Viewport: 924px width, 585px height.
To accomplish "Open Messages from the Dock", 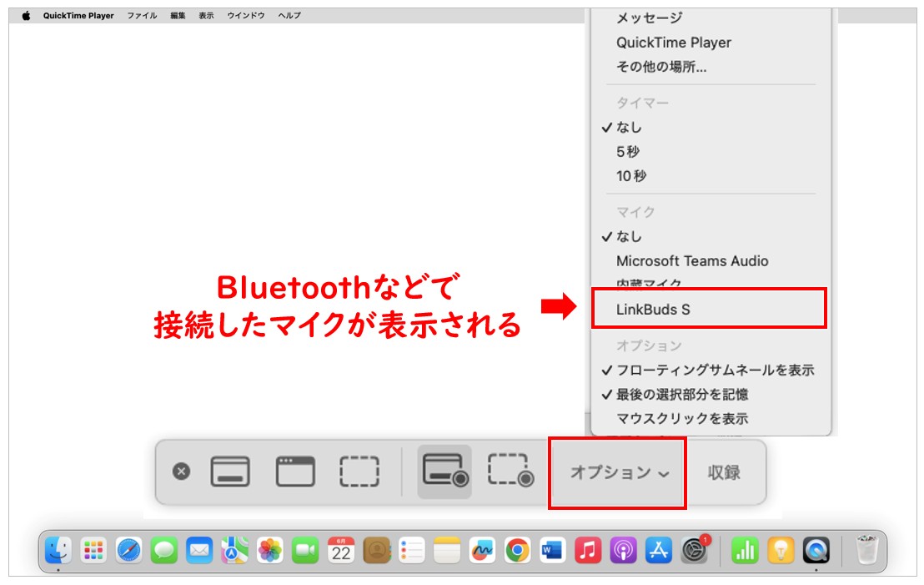I will click(x=164, y=551).
